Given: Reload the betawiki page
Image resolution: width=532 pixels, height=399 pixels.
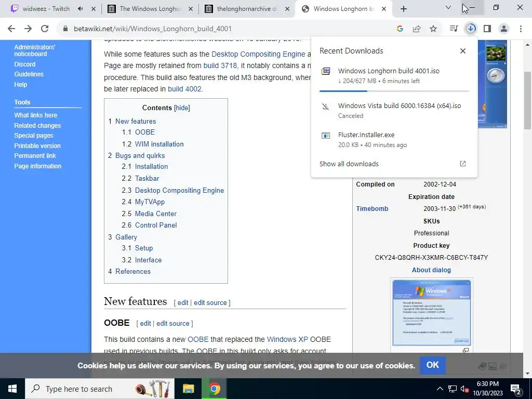Looking at the screenshot, I should coord(45,29).
